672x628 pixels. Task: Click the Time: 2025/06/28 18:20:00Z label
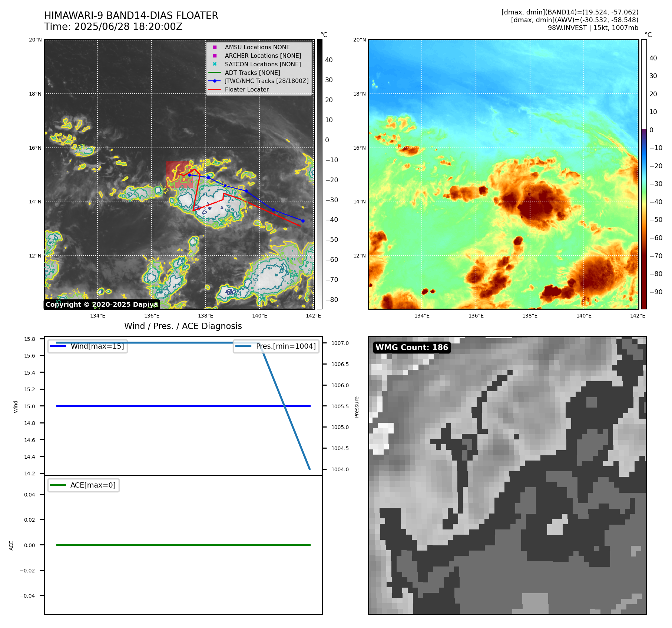coord(113,27)
